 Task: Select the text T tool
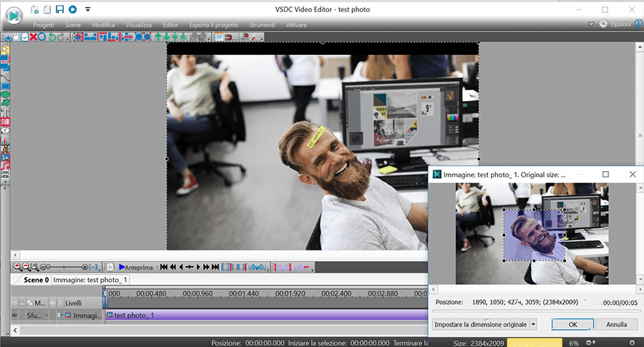click(x=5, y=113)
